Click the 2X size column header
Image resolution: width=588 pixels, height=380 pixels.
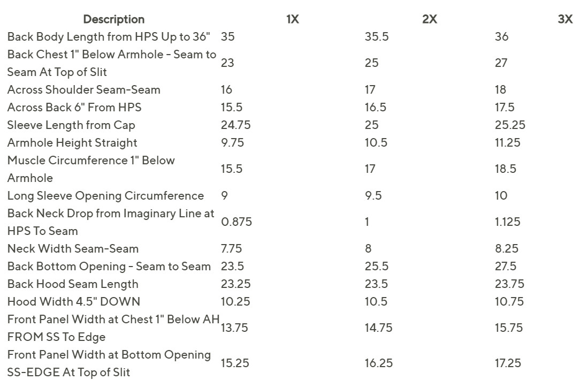point(429,19)
